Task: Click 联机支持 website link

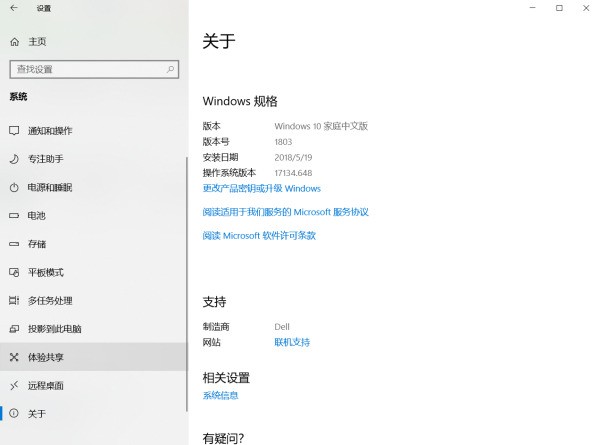Action: click(x=292, y=342)
